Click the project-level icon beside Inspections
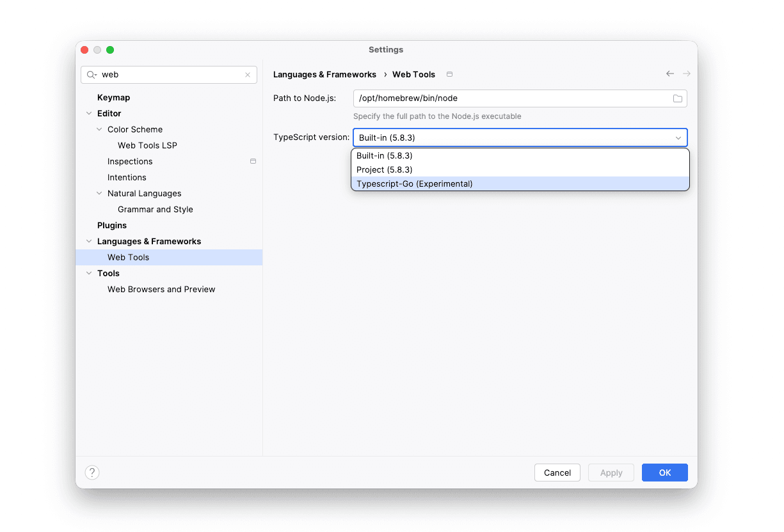784x532 pixels. pyautogui.click(x=253, y=161)
